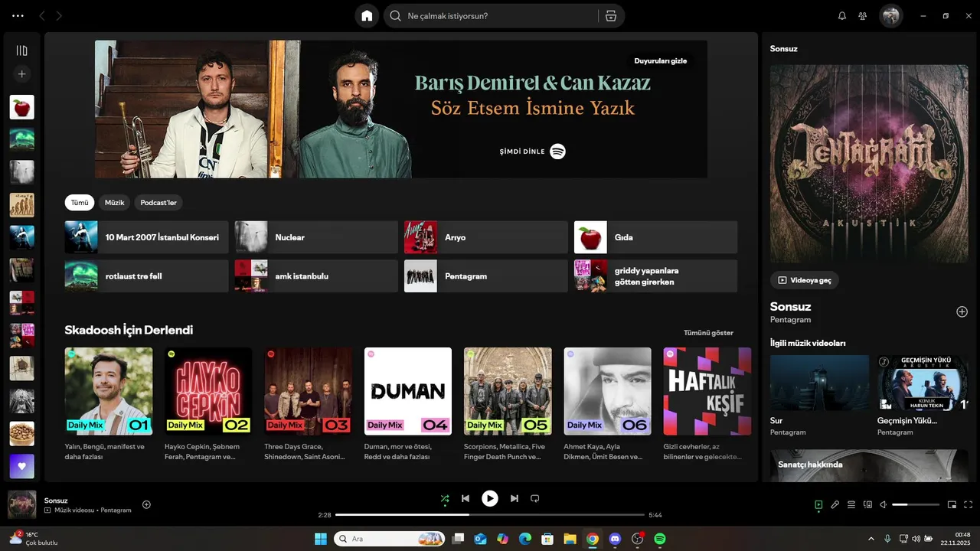Open friend activity icon
980x551 pixels.
point(863,15)
